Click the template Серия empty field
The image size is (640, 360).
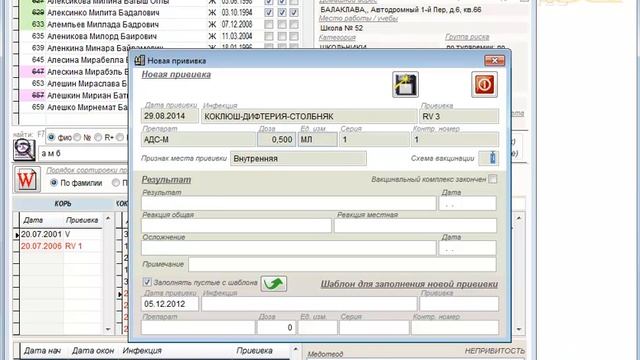[374, 327]
